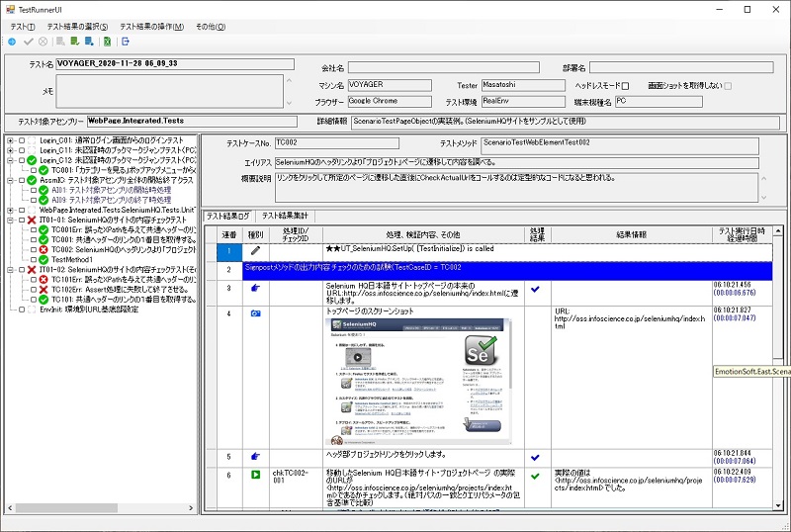Collapse the IT01-01 tree node

(x=10, y=221)
